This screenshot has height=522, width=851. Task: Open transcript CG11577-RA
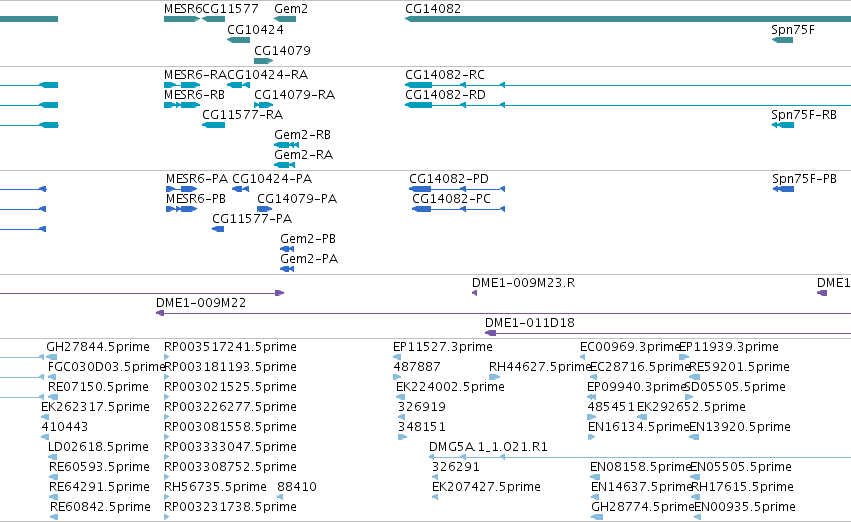coord(243,115)
